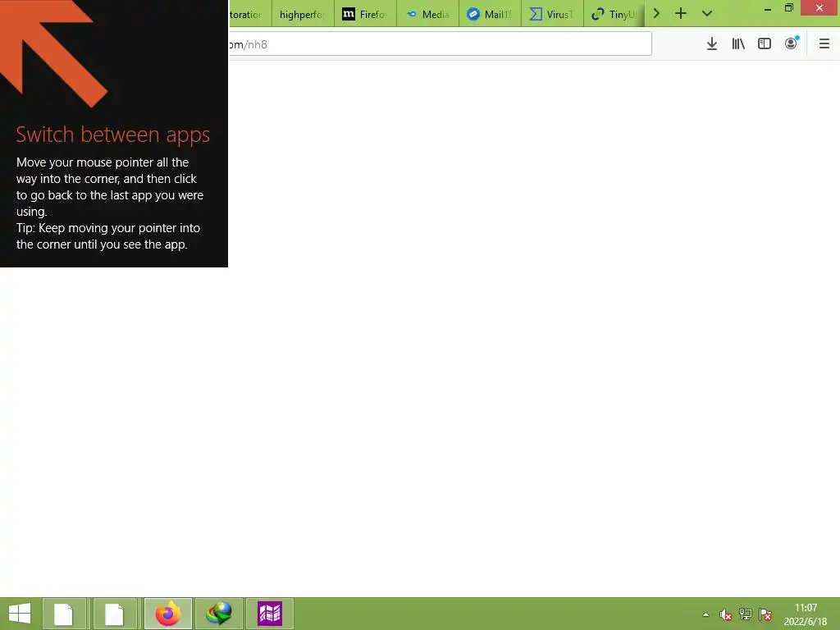Click Firefox icon in taskbar
The width and height of the screenshot is (840, 630).
(167, 614)
